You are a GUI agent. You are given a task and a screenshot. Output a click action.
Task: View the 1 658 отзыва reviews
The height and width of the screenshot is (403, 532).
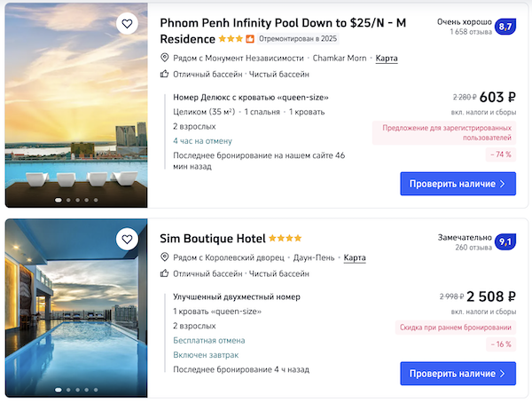coord(470,32)
